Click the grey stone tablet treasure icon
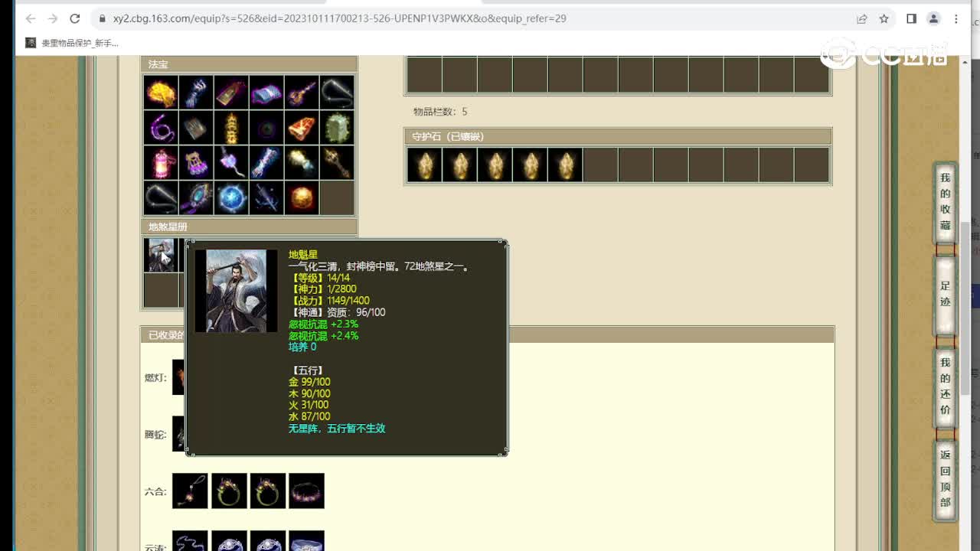 tap(196, 127)
